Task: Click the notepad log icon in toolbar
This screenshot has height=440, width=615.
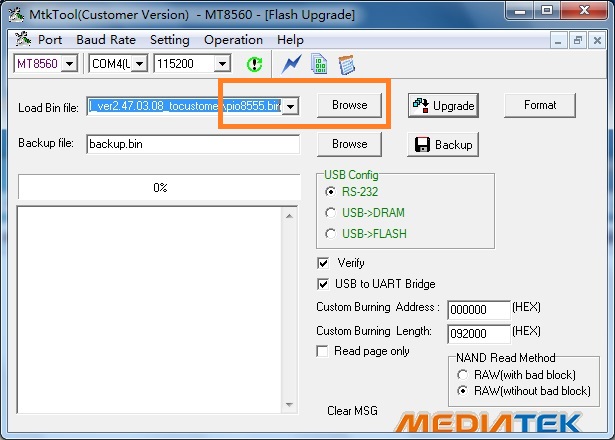Action: (x=347, y=64)
